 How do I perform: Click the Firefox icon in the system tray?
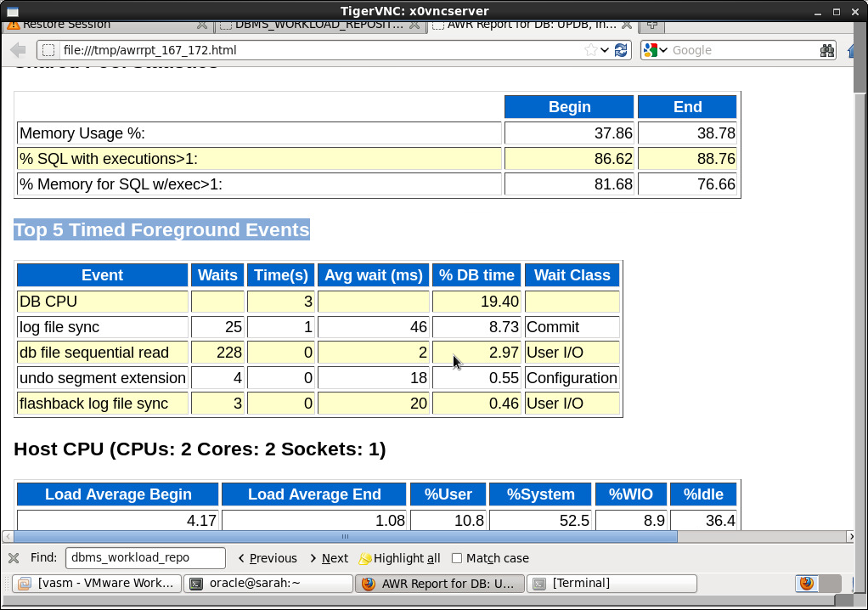tap(807, 584)
